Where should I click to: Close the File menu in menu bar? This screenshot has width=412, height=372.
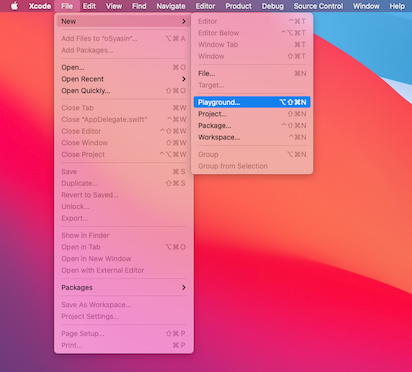tap(67, 6)
